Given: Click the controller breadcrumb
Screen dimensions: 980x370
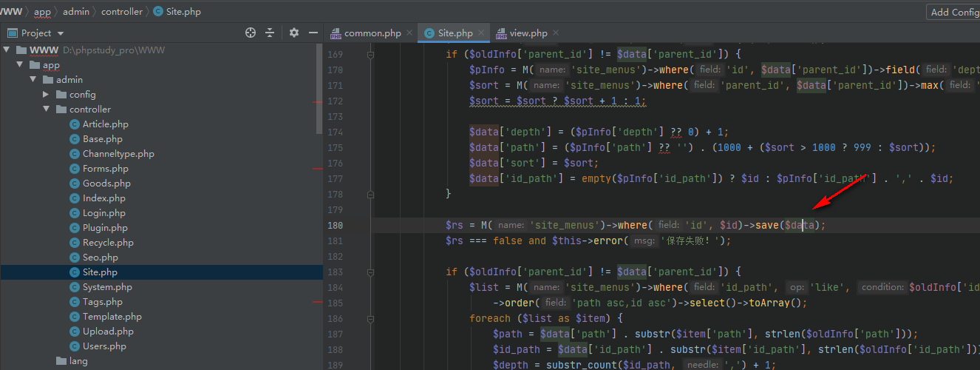Looking at the screenshot, I should (122, 12).
